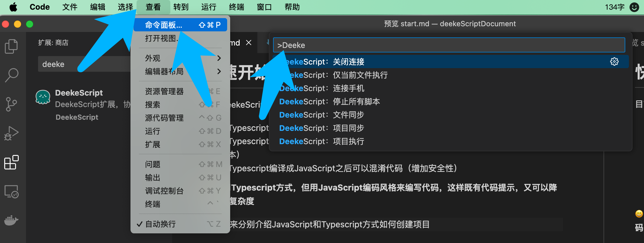The image size is (644, 243).
Task: Select the Extensions blocks icon
Action: (x=11, y=163)
